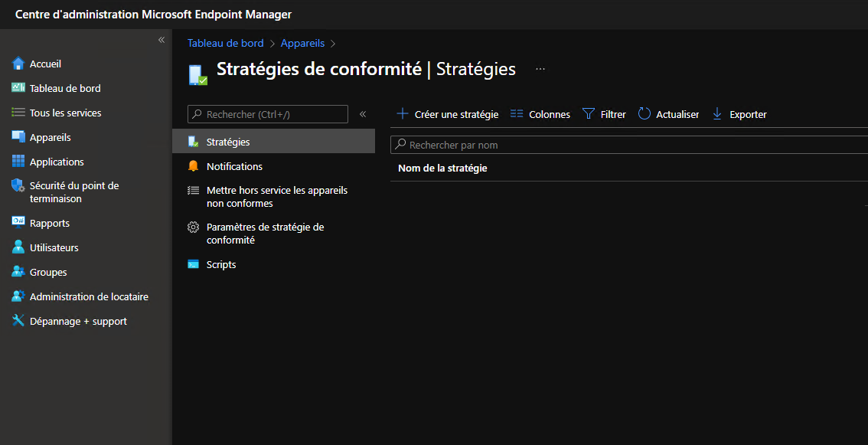
Task: Click the Dépannage + support tools icon
Action: pos(18,321)
